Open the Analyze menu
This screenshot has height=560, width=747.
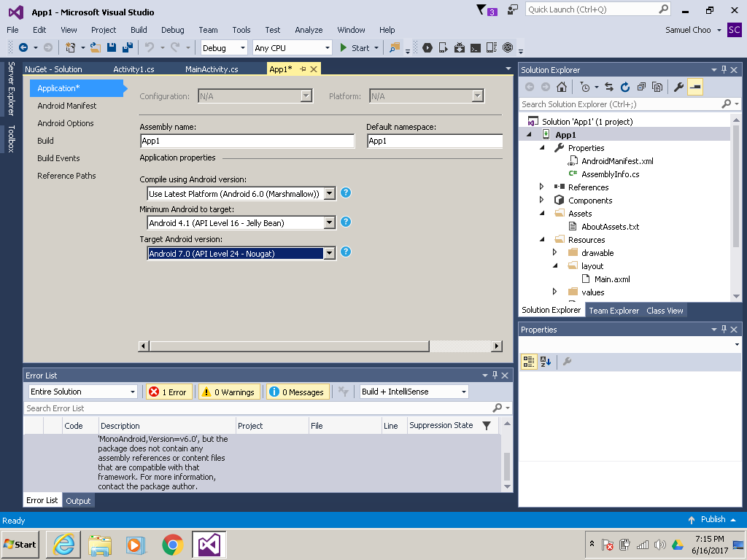tap(309, 29)
